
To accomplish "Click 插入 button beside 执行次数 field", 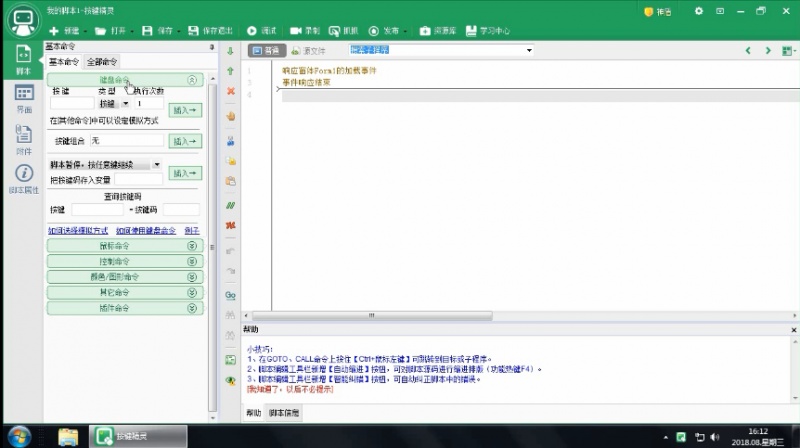I will [x=185, y=110].
